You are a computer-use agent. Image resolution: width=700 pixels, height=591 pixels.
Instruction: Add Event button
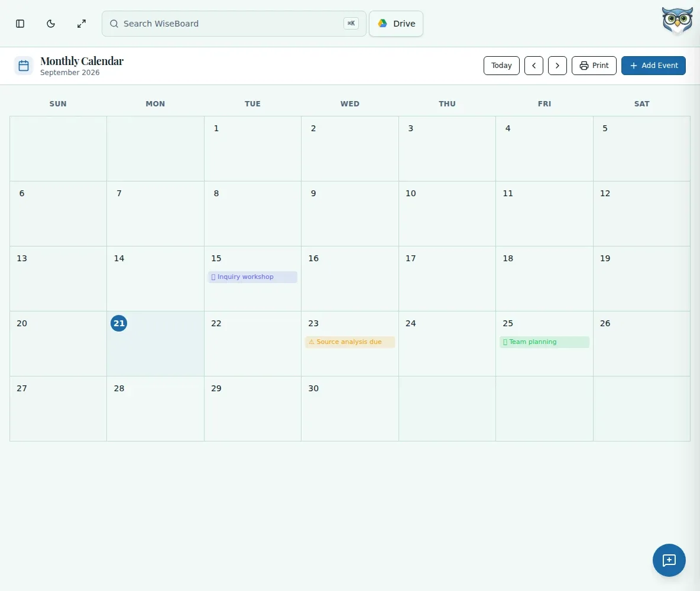[653, 66]
